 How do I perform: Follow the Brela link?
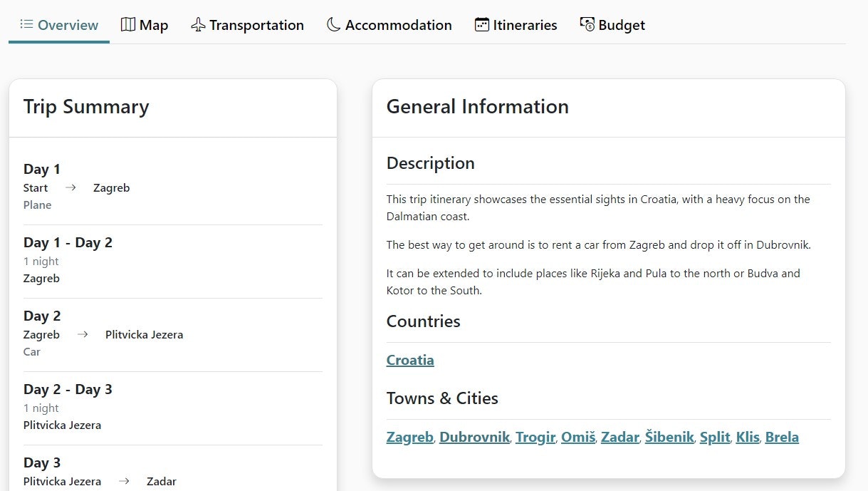pos(782,437)
